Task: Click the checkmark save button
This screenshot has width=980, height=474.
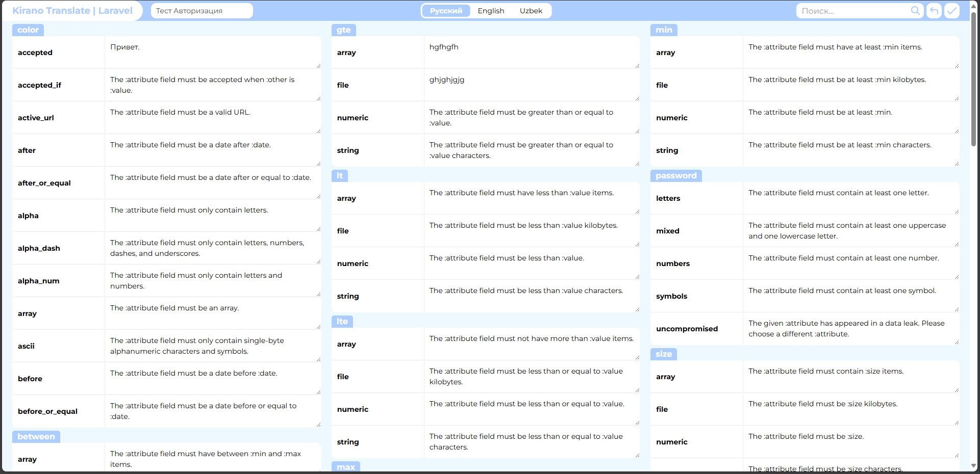Action: coord(952,11)
